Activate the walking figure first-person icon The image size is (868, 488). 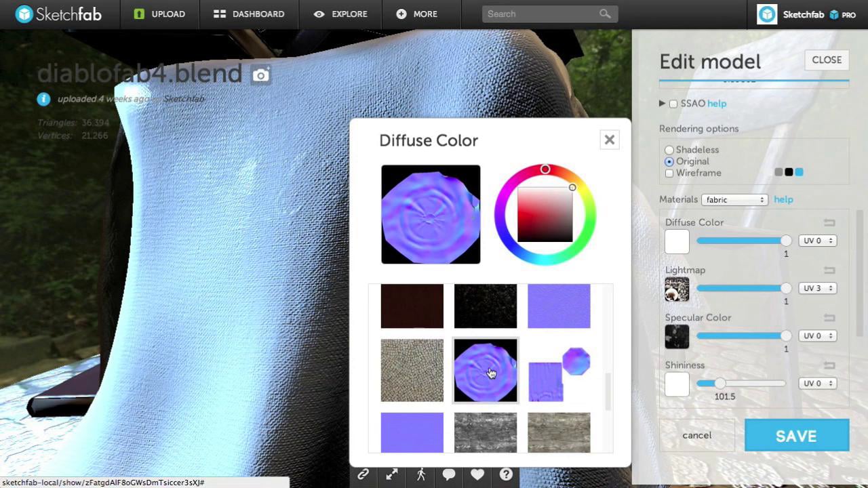tap(420, 474)
